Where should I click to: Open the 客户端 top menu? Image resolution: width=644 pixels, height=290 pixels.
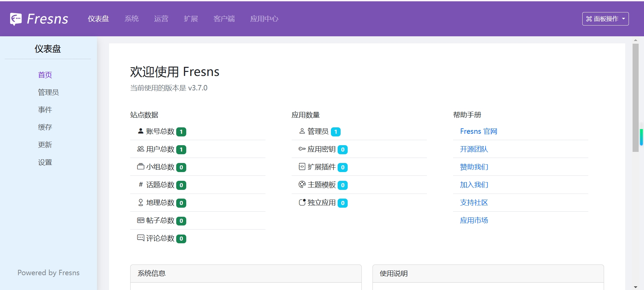[x=224, y=19]
